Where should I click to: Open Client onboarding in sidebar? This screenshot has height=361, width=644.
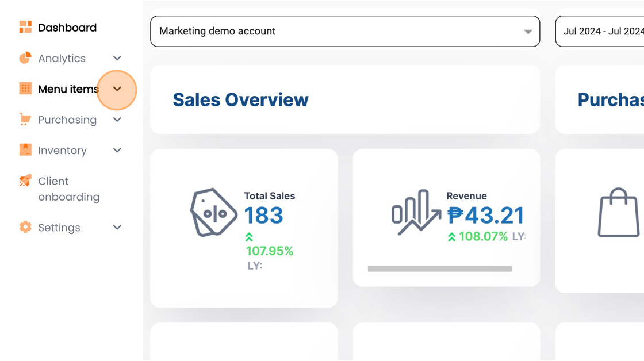click(69, 189)
